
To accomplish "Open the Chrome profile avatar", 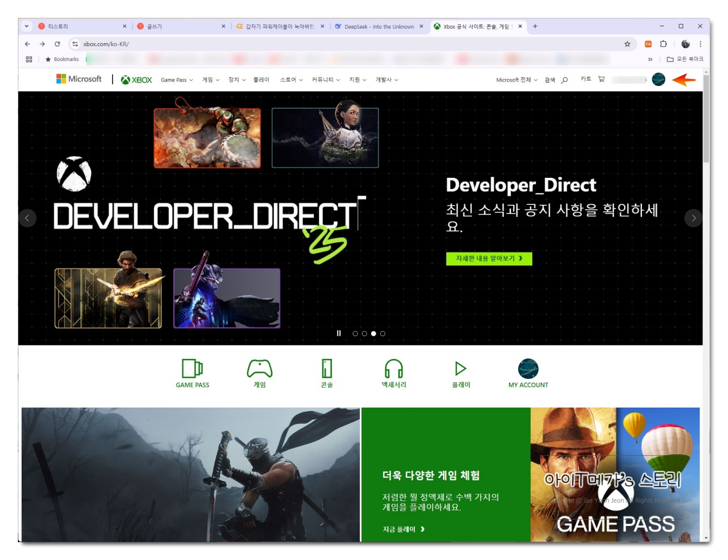I will (686, 44).
